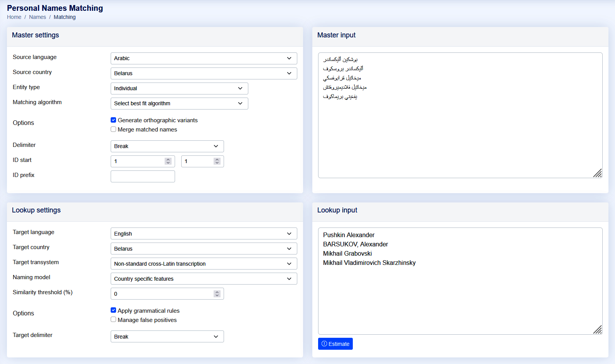Click the Master input resize handle
The image size is (615, 364).
click(598, 174)
